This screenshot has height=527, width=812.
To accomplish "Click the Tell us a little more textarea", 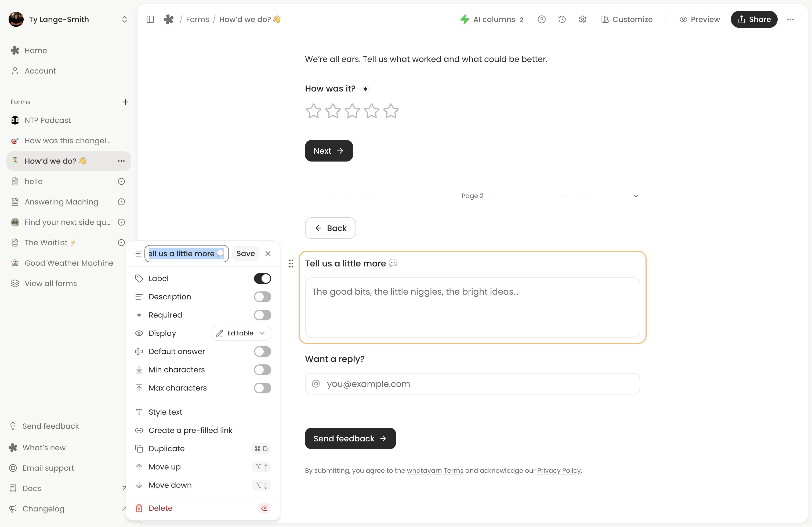I will (x=472, y=308).
